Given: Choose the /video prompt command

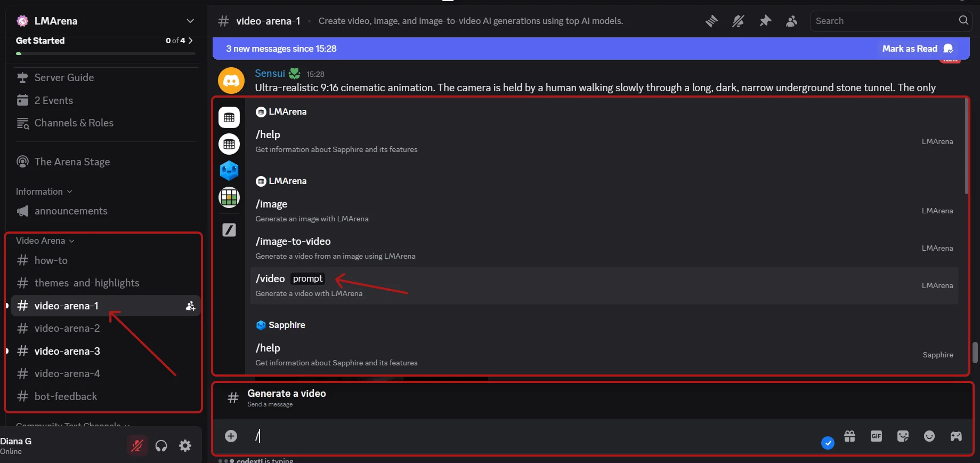Looking at the screenshot, I should (x=604, y=285).
